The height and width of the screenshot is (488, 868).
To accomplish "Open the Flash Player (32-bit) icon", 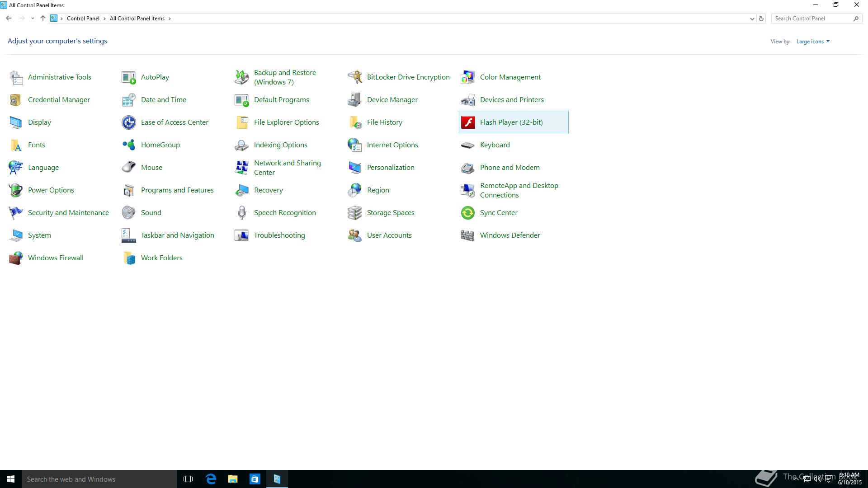I will [468, 122].
